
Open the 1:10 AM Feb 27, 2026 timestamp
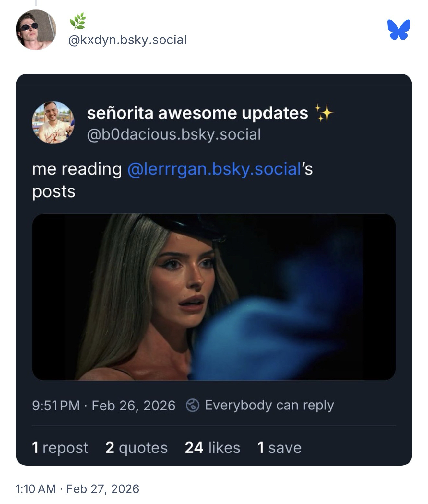click(77, 488)
